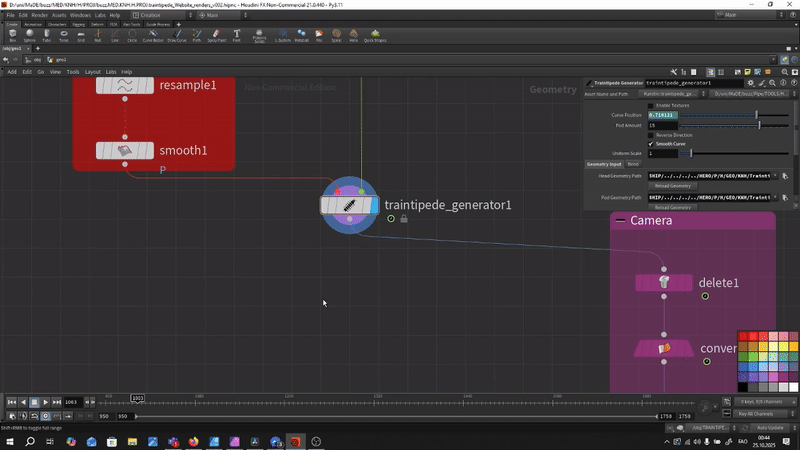Click the resample1 node
Viewport: 800px width, 450px height.
coord(125,85)
